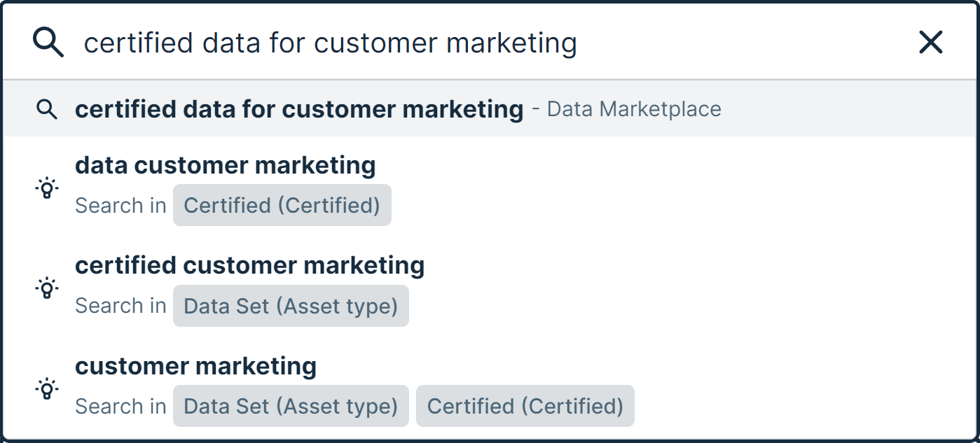Viewport: 980px width, 443px height.
Task: Select the last "customer marketing" suggestion title
Action: pyautogui.click(x=196, y=365)
